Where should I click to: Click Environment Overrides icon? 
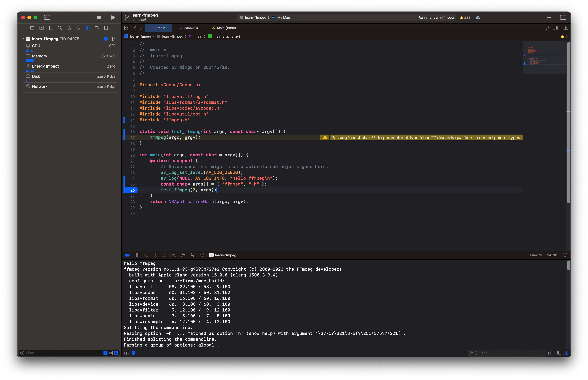click(x=193, y=255)
